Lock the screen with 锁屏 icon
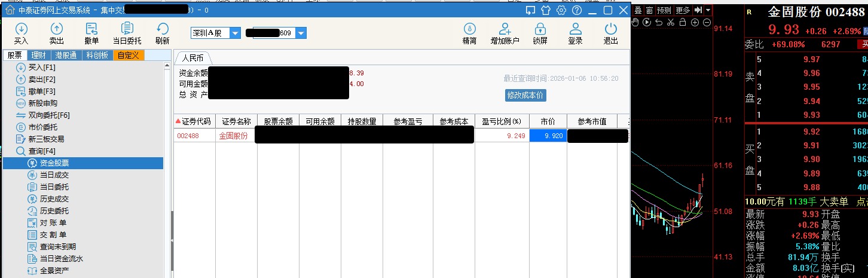The image size is (868, 278). [x=540, y=33]
